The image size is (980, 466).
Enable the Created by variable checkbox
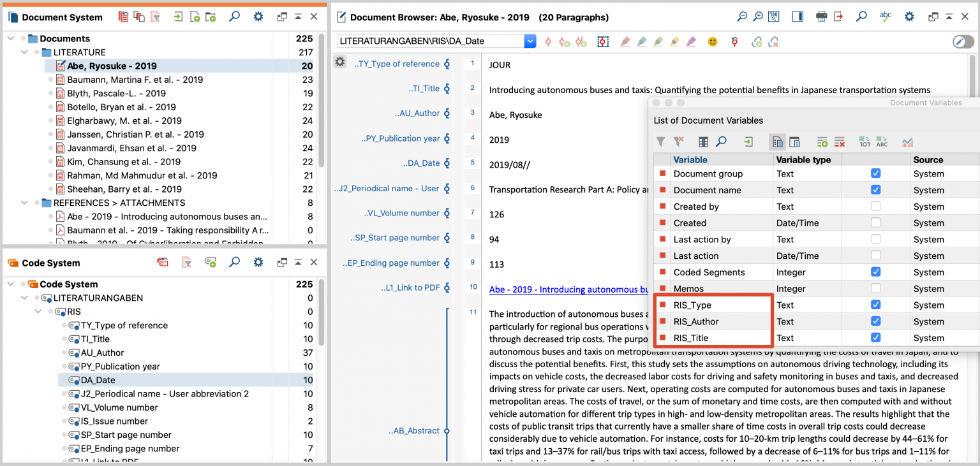click(876, 207)
